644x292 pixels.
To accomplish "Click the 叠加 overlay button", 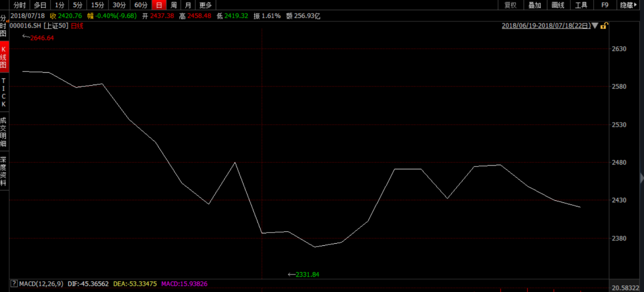I will (535, 5).
